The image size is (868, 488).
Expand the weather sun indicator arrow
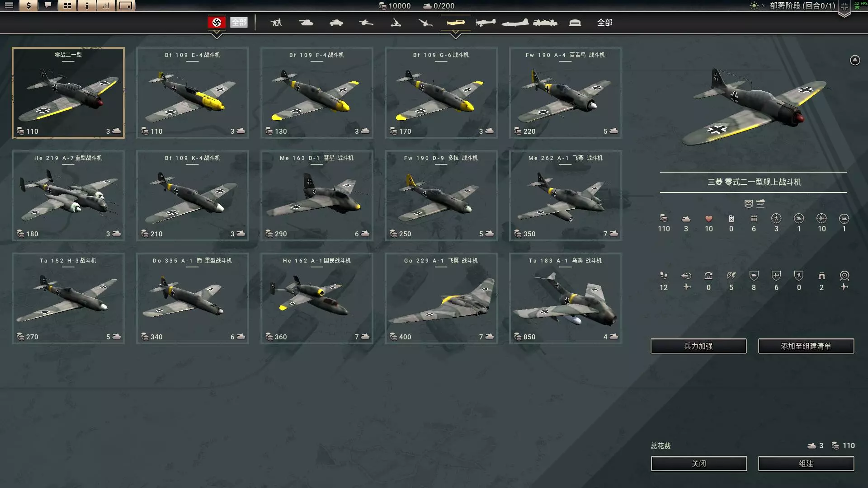point(763,6)
